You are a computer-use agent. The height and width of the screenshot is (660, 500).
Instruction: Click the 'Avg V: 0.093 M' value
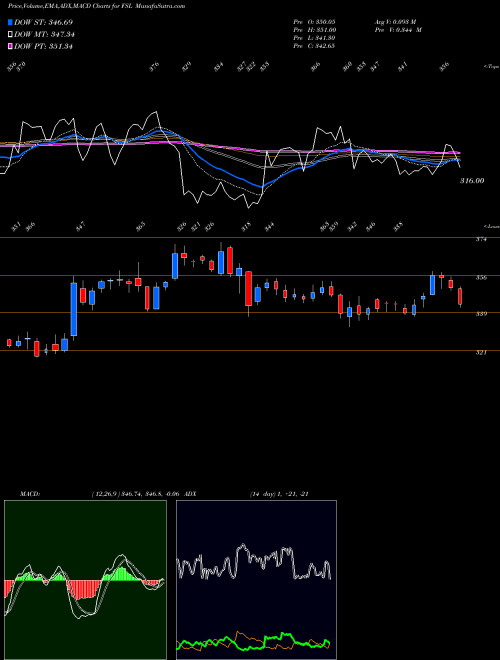(x=395, y=21)
